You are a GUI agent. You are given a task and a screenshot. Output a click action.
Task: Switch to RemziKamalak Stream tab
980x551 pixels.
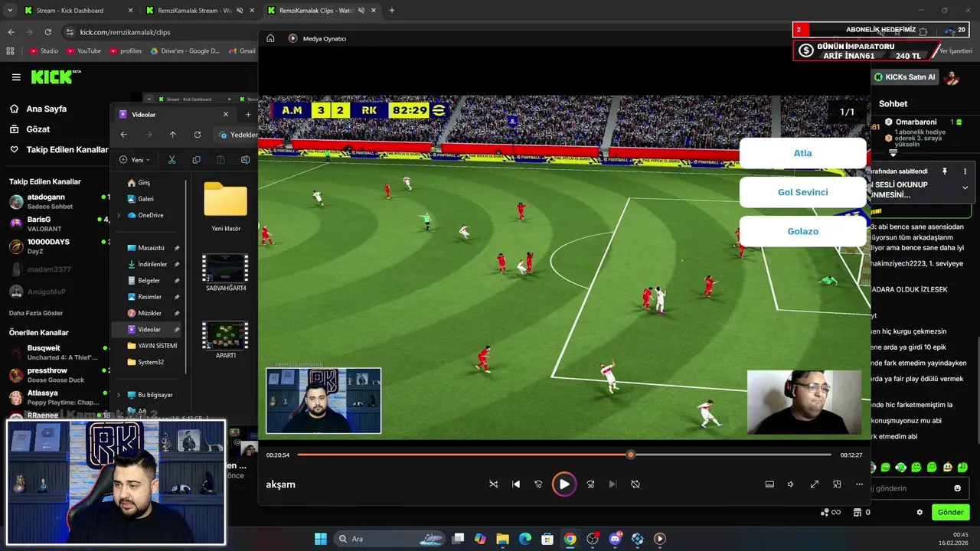(x=199, y=11)
